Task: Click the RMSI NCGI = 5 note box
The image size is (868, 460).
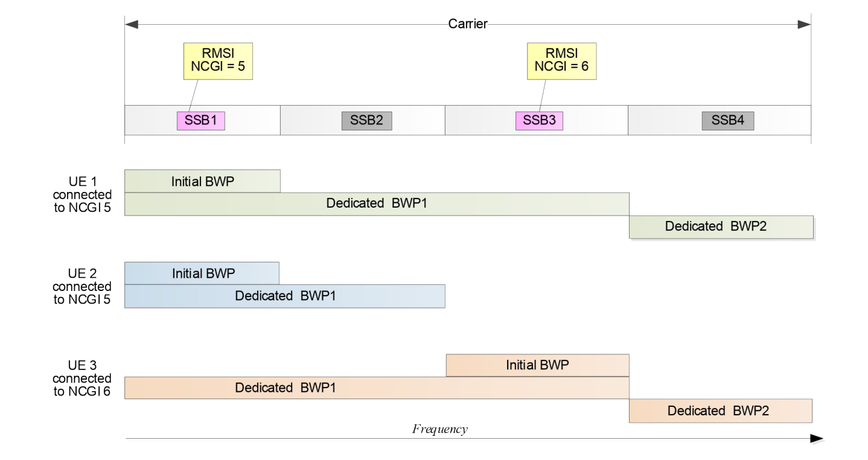Action: pyautogui.click(x=219, y=61)
